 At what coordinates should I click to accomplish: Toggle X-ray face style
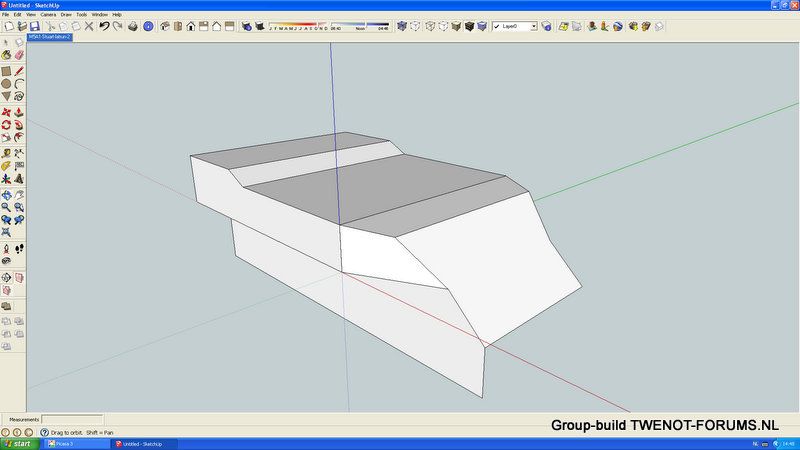[402, 26]
